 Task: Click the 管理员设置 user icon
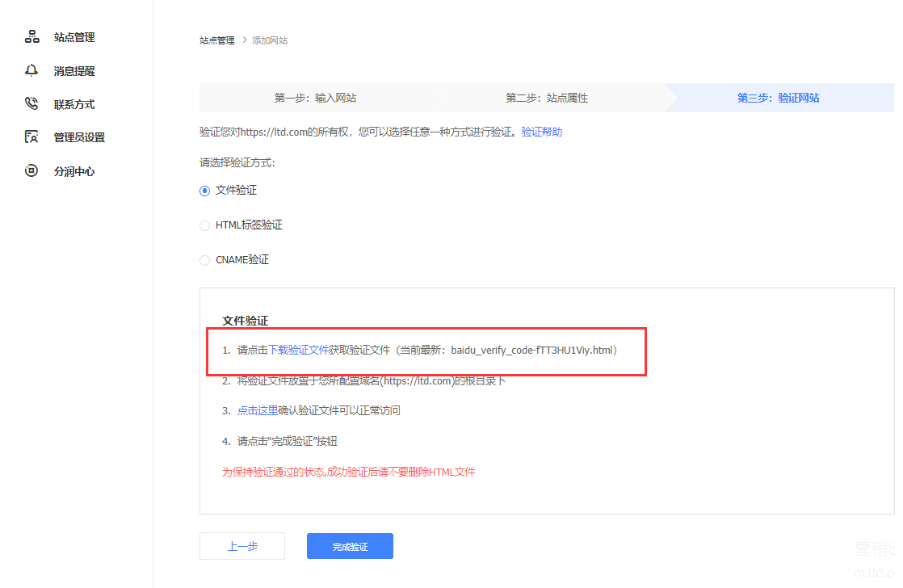(32, 137)
